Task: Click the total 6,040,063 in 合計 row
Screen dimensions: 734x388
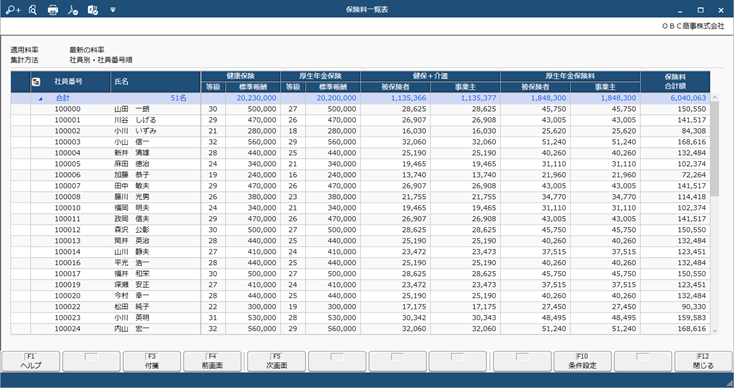Action: 688,98
